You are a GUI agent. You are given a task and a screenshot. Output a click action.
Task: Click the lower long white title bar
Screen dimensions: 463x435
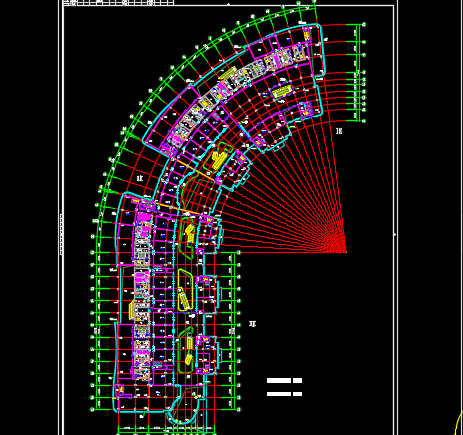pos(279,394)
